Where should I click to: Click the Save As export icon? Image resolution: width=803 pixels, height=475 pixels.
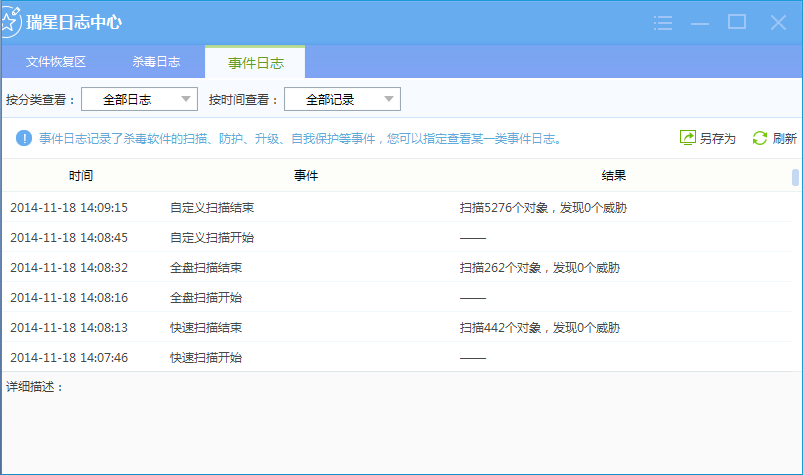point(687,138)
